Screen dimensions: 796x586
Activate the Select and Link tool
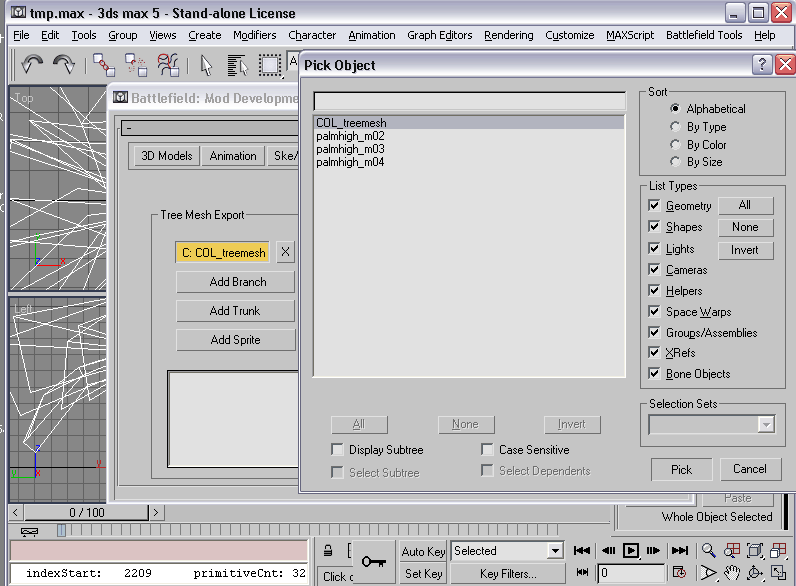(x=104, y=65)
